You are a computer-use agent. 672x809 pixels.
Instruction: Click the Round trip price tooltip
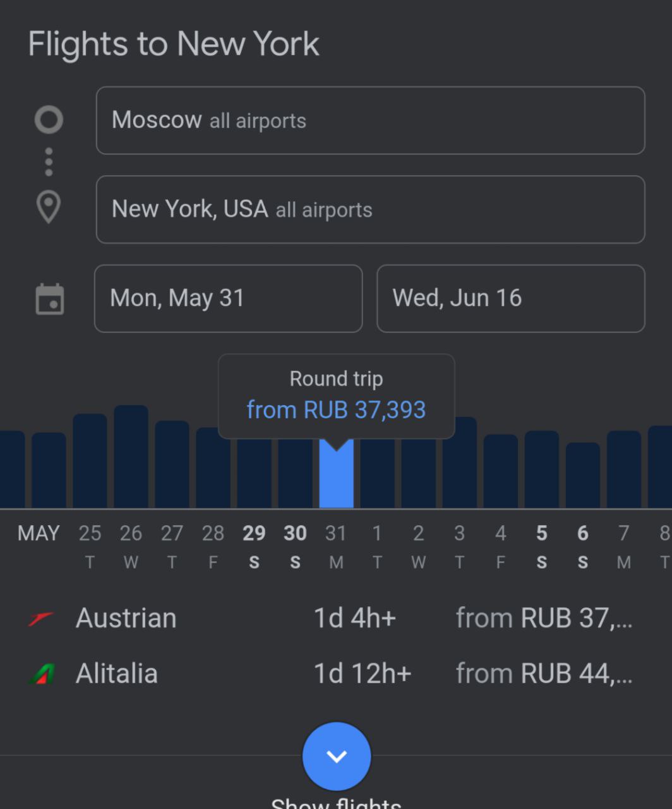(336, 396)
